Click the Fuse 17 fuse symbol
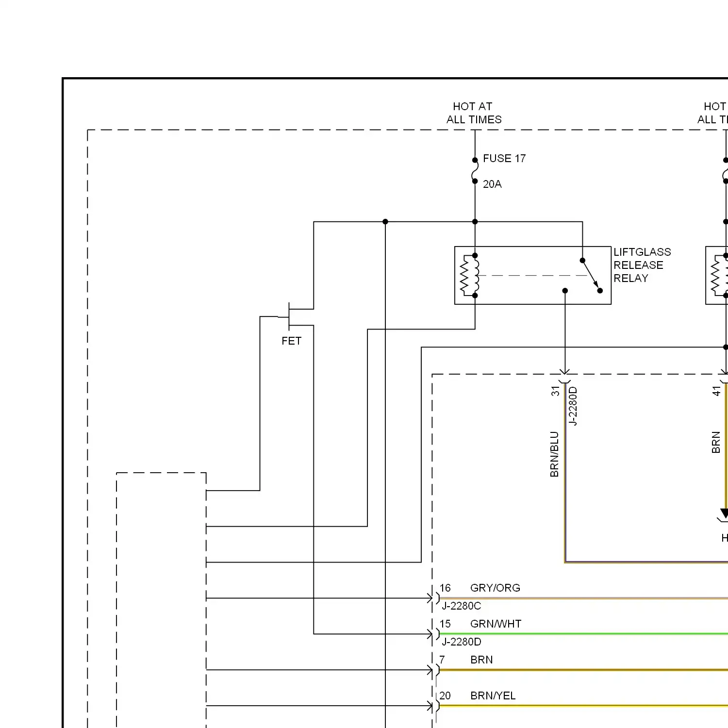728x728 pixels. point(475,170)
